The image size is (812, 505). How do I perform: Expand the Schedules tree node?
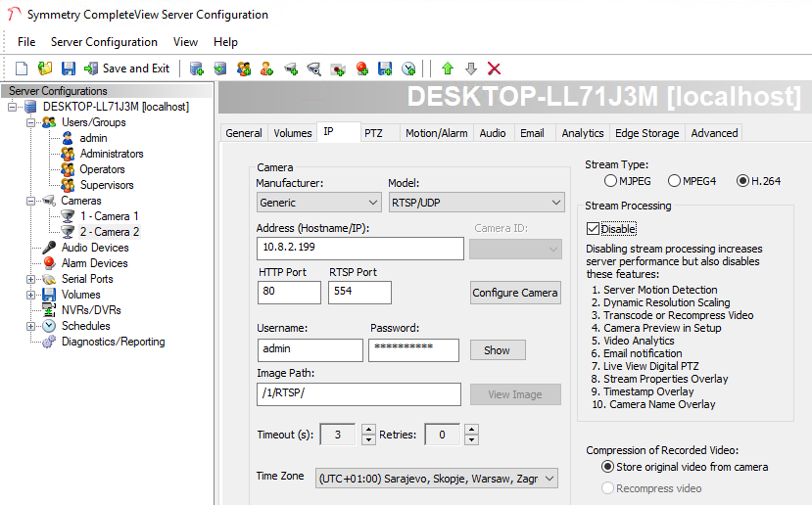32,326
